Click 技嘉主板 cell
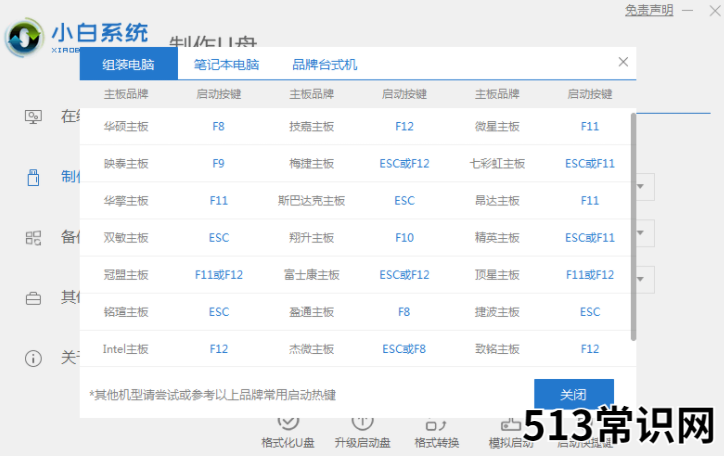The height and width of the screenshot is (456, 724). 312,126
